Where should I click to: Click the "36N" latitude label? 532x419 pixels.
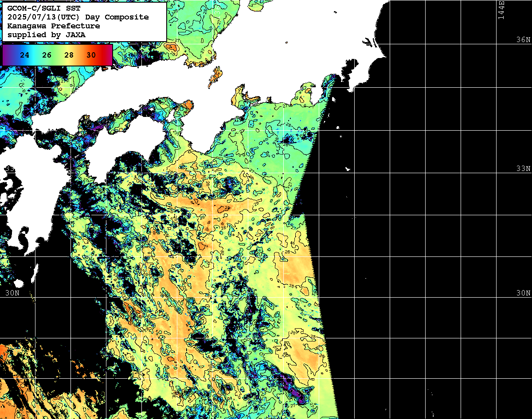click(x=524, y=39)
